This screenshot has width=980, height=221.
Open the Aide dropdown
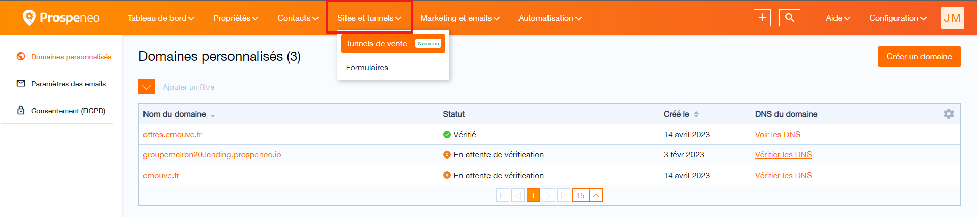click(x=838, y=18)
